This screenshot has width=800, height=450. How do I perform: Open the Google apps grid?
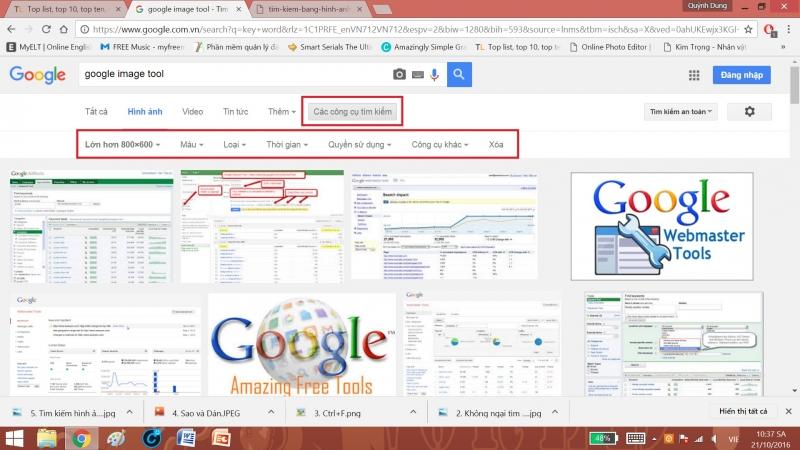click(x=694, y=75)
